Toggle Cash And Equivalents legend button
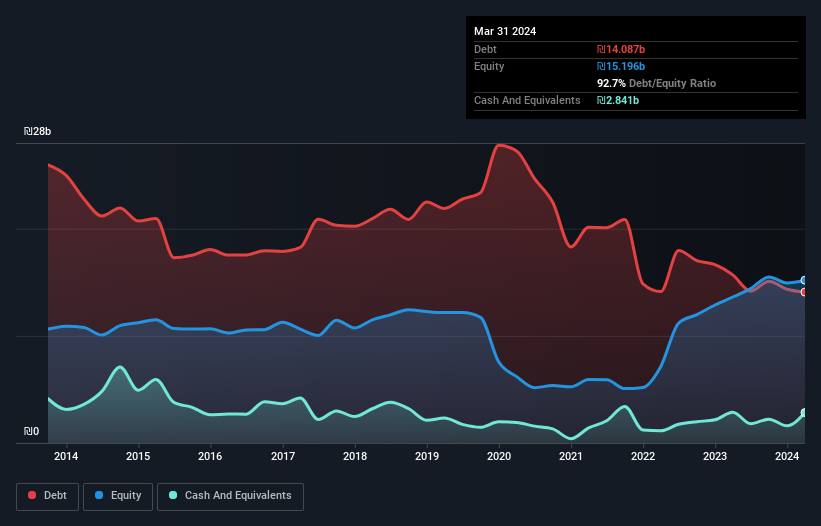 230,496
